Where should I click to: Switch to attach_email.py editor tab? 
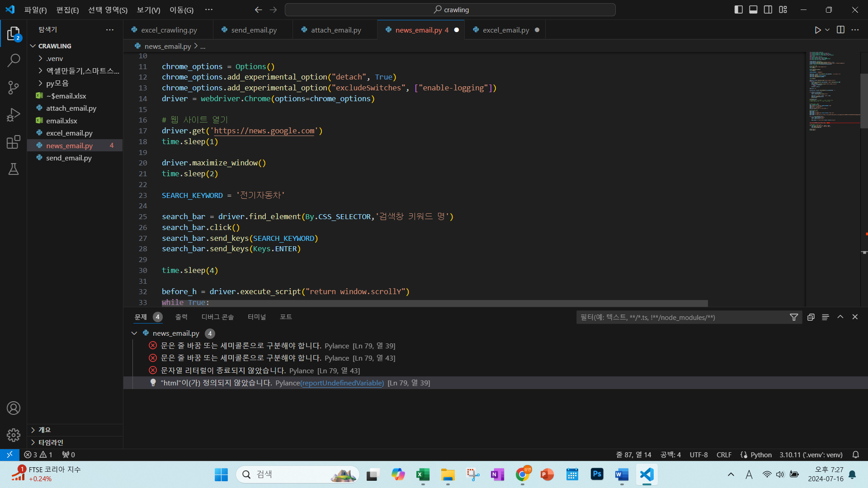[335, 30]
